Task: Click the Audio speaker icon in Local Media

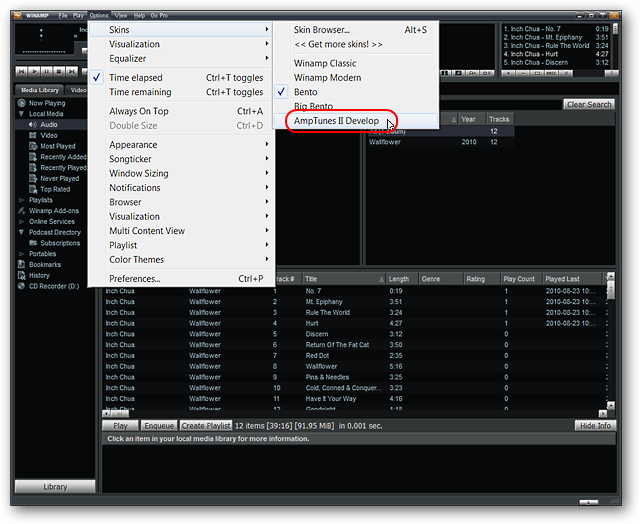Action: 33,124
